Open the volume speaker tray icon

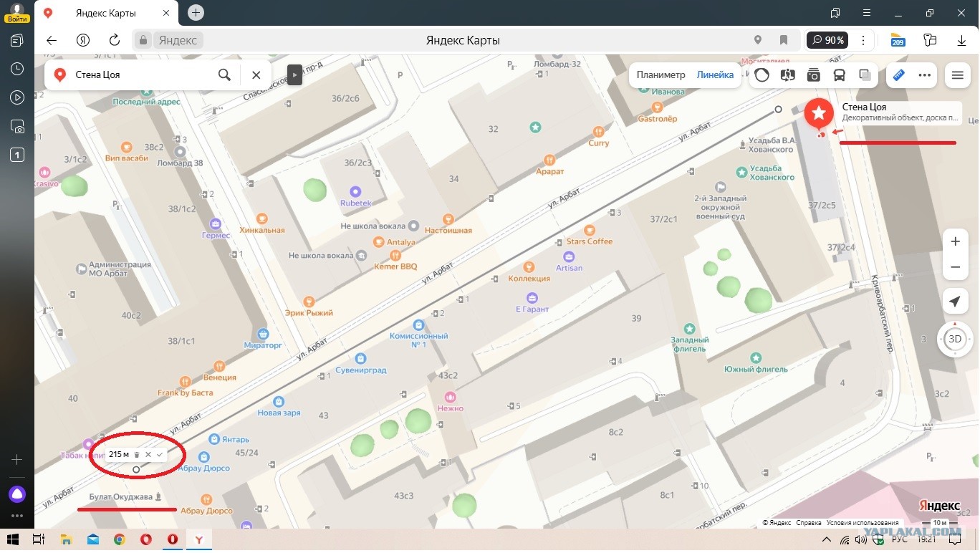point(860,539)
